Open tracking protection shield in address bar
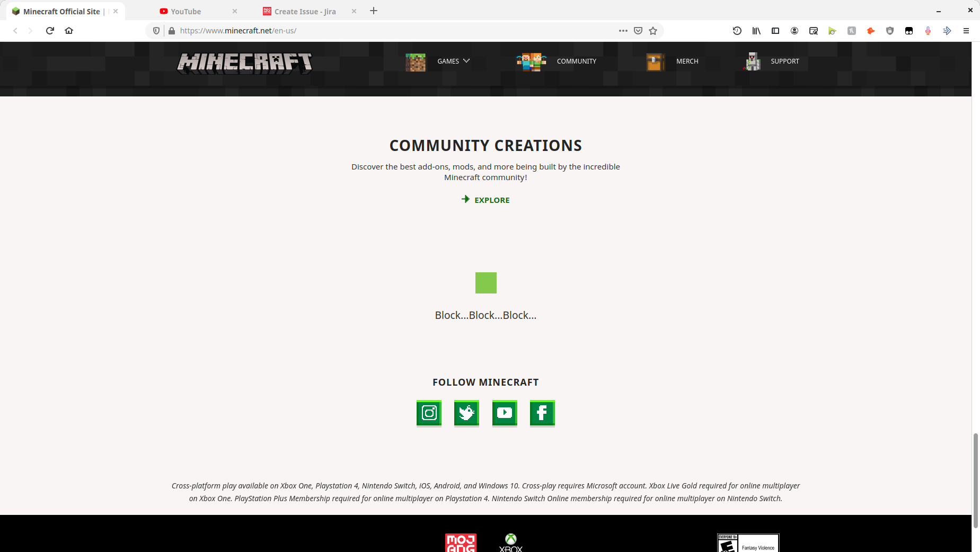The image size is (980, 552). click(156, 31)
